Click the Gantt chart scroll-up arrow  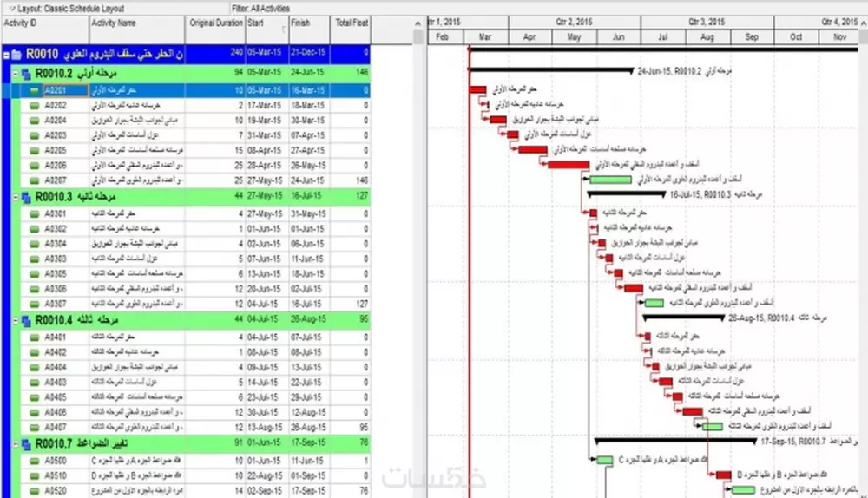[x=863, y=23]
